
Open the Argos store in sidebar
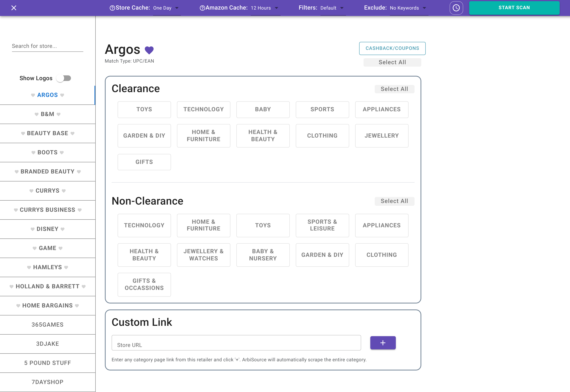point(48,95)
